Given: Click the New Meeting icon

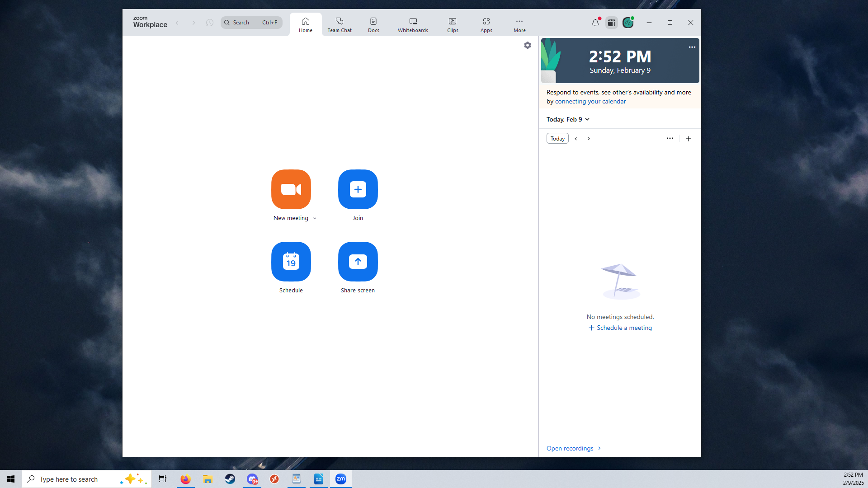Looking at the screenshot, I should pos(291,189).
